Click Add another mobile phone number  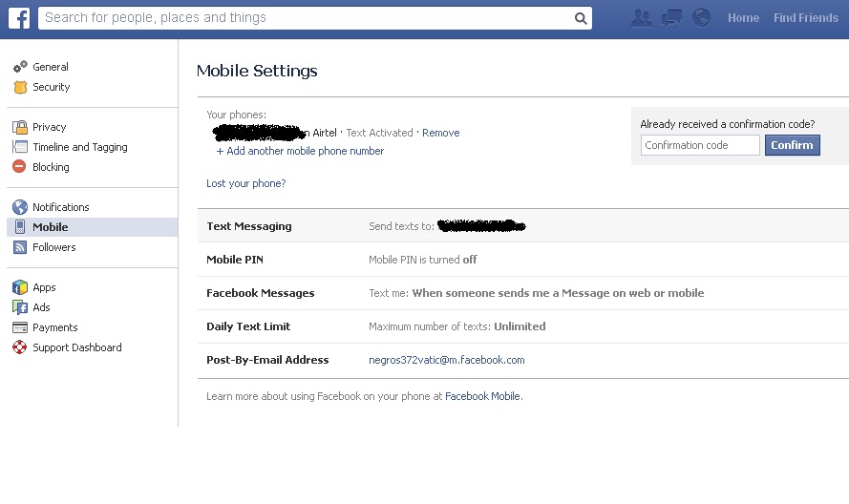(300, 151)
